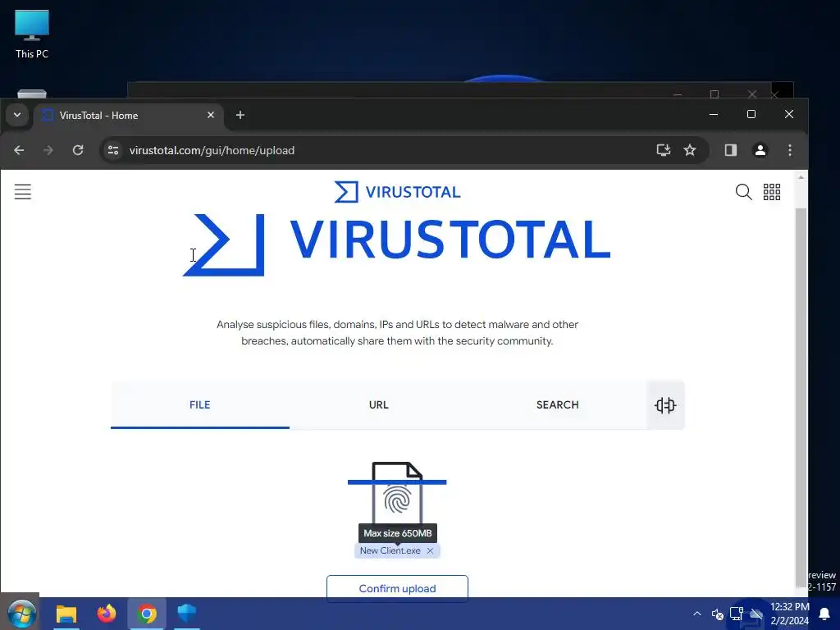Viewport: 840px width, 630px height.
Task: Open a new Chrome tab
Action: coord(240,115)
